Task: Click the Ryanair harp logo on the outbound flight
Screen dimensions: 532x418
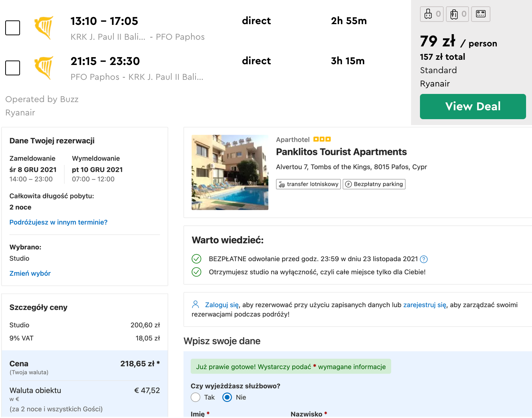Action: point(44,27)
